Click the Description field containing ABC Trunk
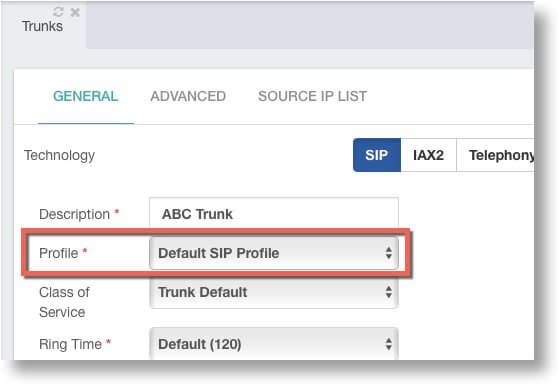This screenshot has width=559, height=385. pyautogui.click(x=274, y=214)
